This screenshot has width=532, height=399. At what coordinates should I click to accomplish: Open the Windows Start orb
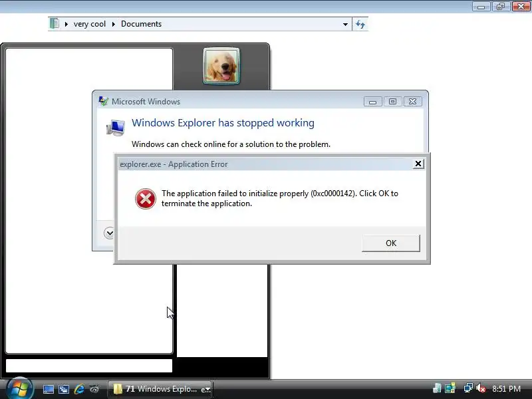tap(20, 388)
